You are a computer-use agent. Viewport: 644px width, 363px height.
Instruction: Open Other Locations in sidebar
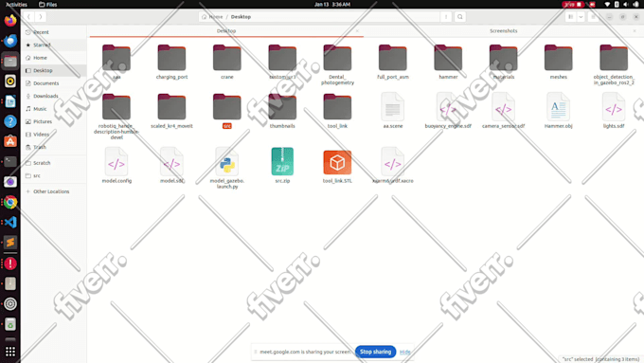(53, 191)
